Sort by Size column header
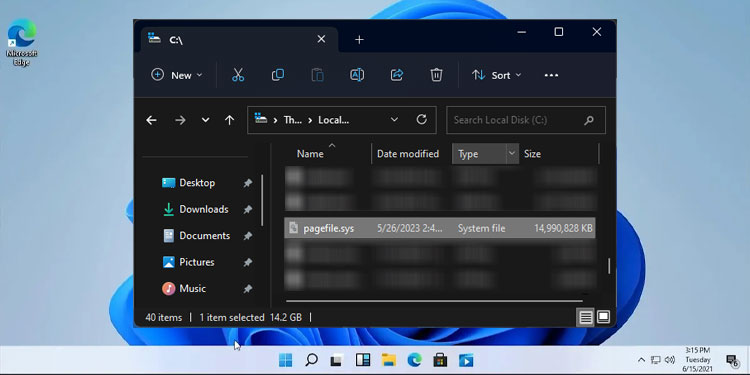Screen dimensions: 750x375 pyautogui.click(x=532, y=154)
